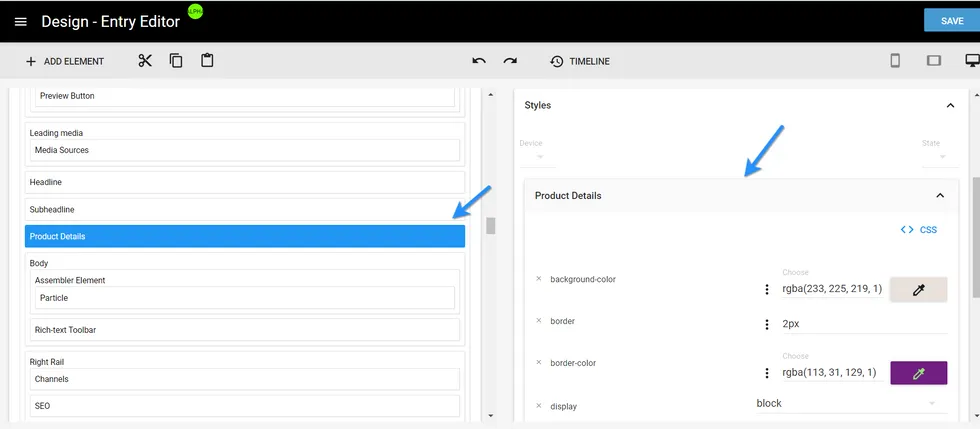The width and height of the screenshot is (980, 429).
Task: Pick color with purple border-color swatch
Action: click(918, 373)
